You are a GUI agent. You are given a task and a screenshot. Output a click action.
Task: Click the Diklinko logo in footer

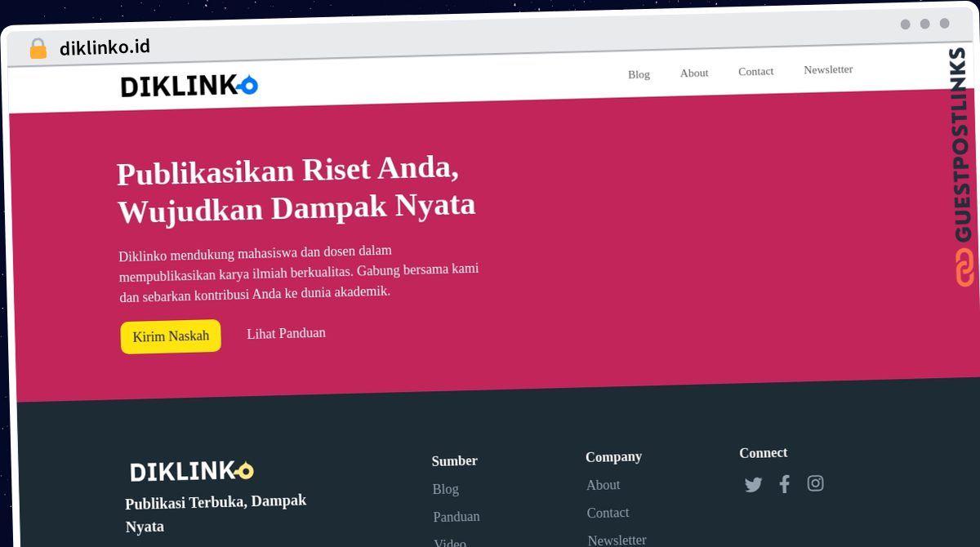click(x=192, y=471)
